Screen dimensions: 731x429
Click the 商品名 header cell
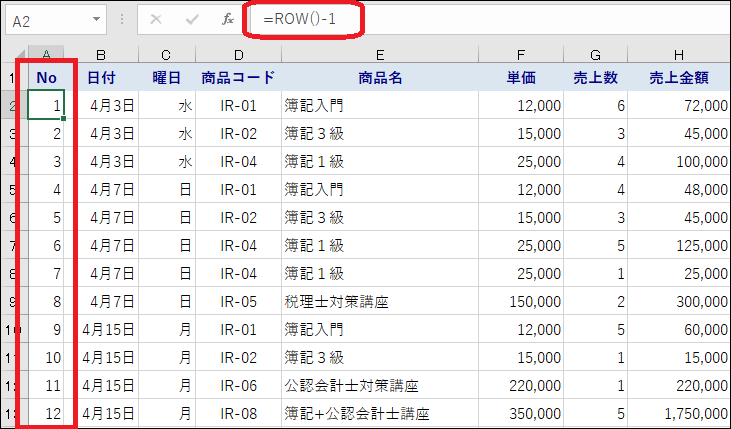click(x=380, y=78)
